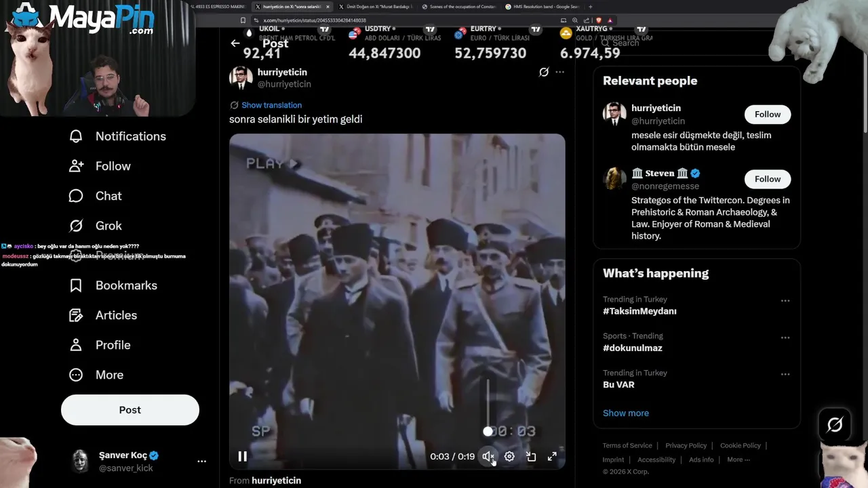Pause the playing video

[242, 456]
